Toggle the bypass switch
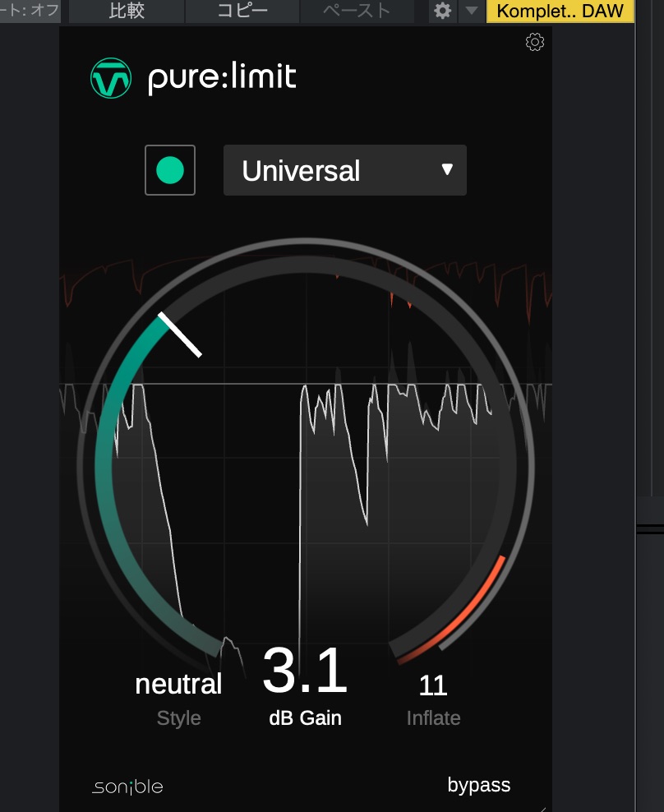The image size is (664, 812). [479, 785]
